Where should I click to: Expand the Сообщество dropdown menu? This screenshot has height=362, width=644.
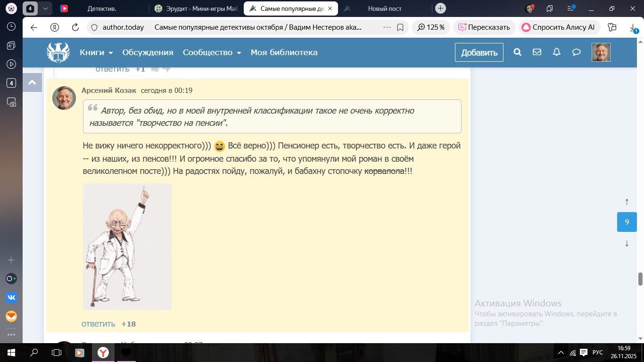tap(212, 52)
